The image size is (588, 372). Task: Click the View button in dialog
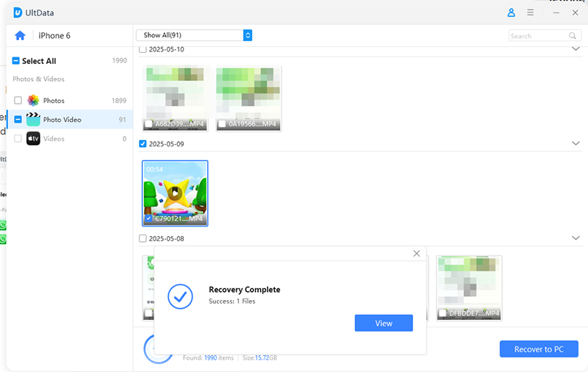(384, 323)
